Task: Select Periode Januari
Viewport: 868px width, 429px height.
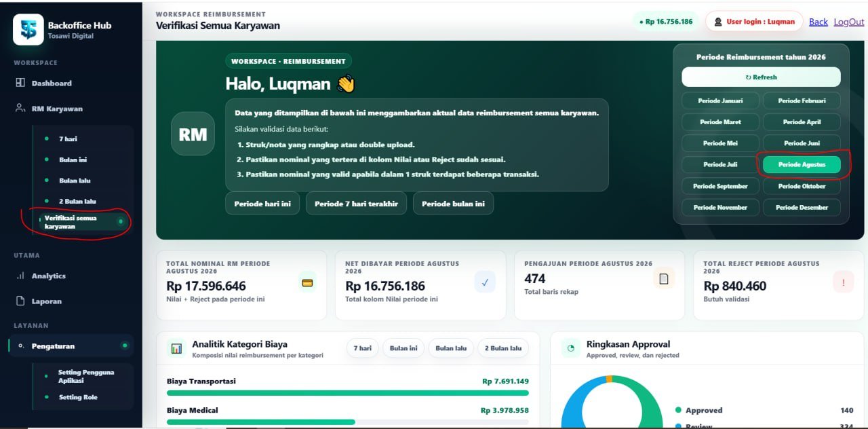Action: coord(720,100)
